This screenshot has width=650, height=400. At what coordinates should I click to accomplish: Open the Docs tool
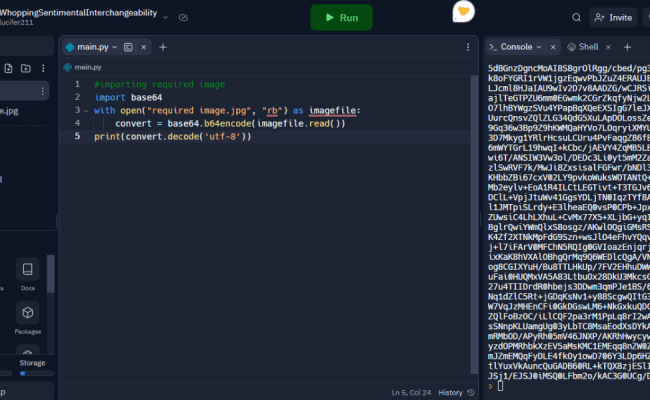click(28, 274)
